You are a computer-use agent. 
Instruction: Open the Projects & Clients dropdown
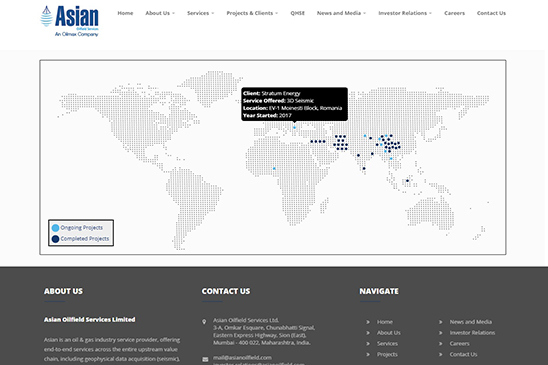click(x=252, y=13)
